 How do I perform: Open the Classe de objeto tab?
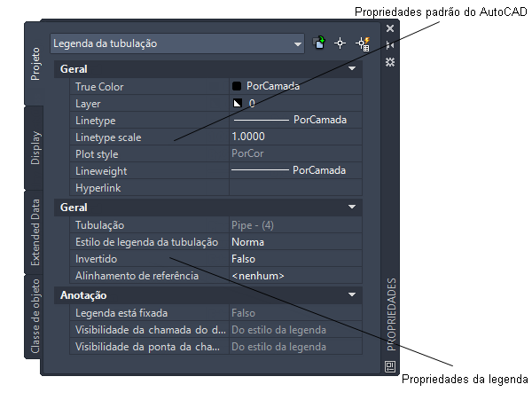35,317
